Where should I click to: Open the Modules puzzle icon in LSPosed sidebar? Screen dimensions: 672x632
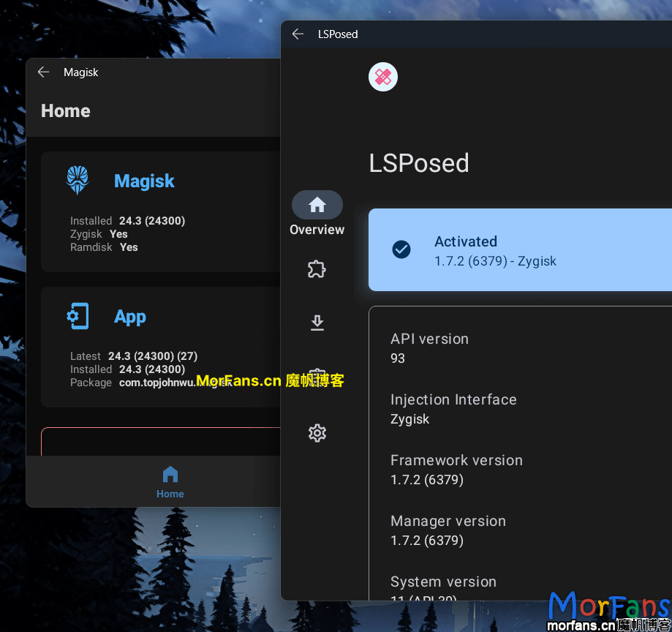(x=317, y=269)
